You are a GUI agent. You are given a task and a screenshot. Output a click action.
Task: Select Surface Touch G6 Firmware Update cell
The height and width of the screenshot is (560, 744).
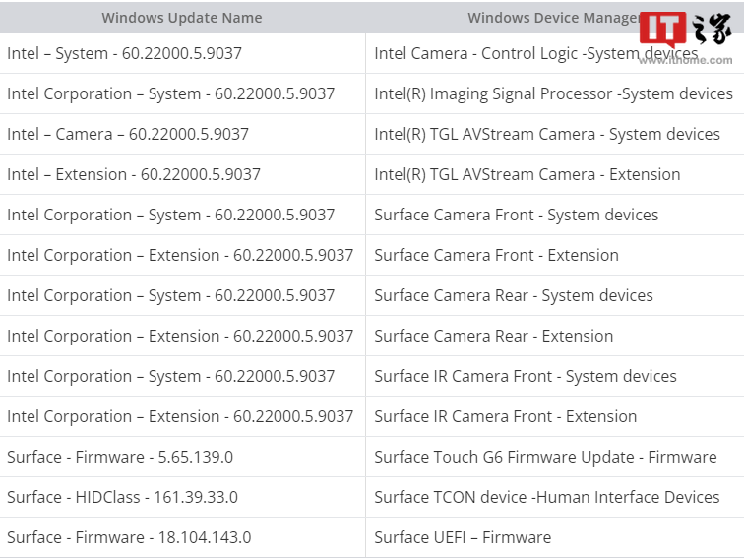coord(545,457)
